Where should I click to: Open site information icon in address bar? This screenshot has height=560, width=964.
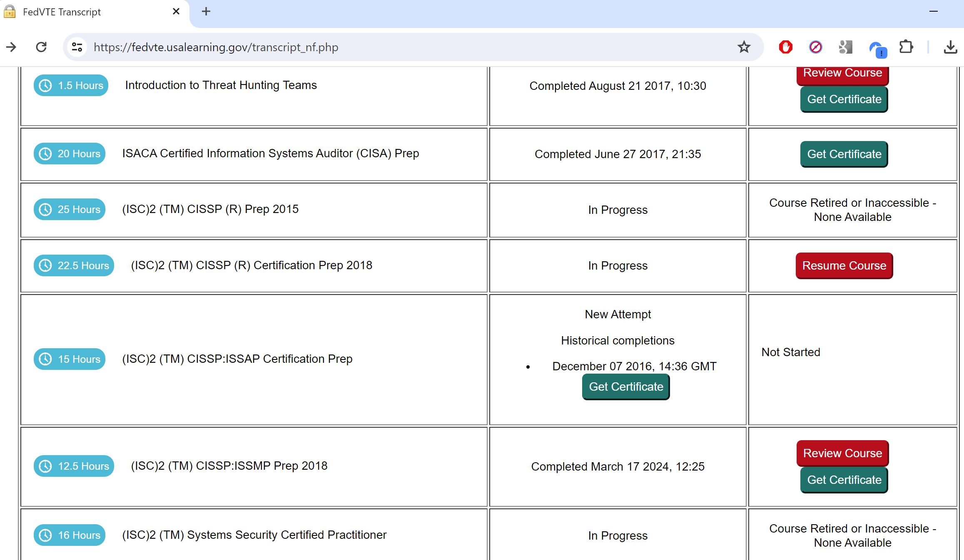coord(77,47)
